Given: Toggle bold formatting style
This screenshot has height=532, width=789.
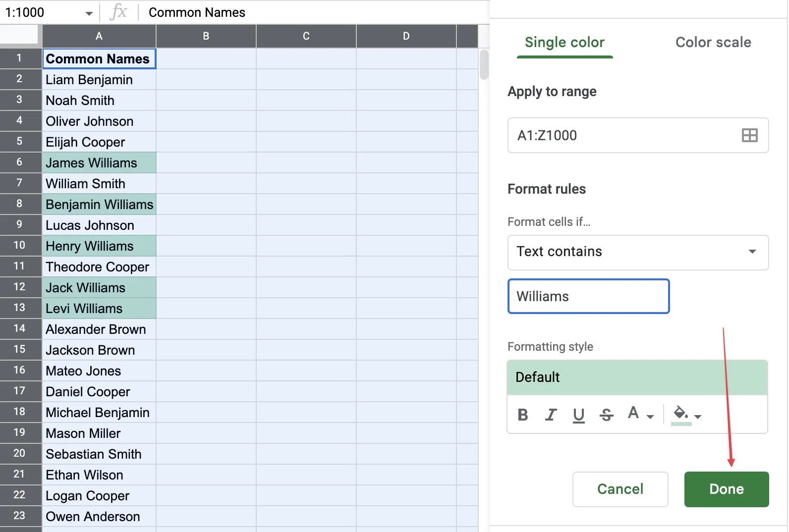Looking at the screenshot, I should point(522,415).
